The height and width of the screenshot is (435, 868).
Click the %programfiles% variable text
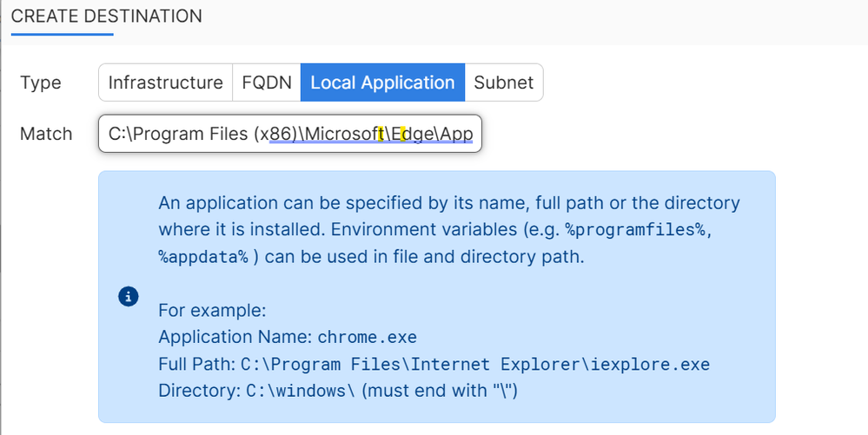[x=634, y=230]
